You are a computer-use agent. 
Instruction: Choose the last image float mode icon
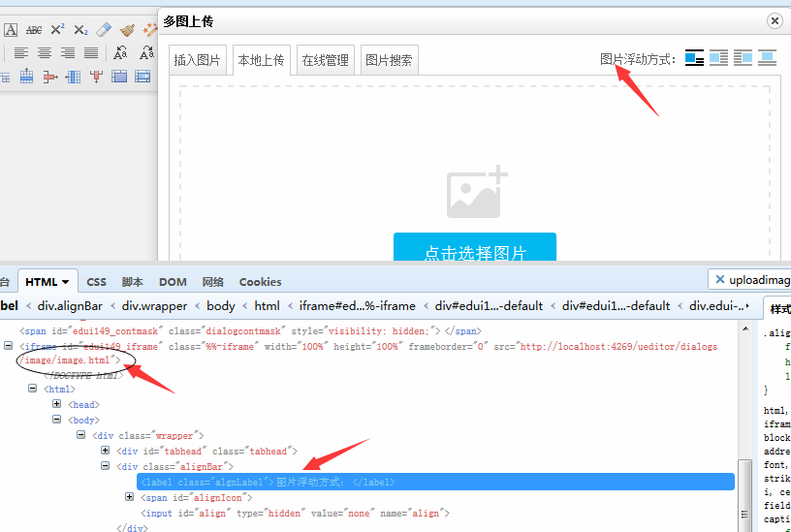(x=767, y=58)
